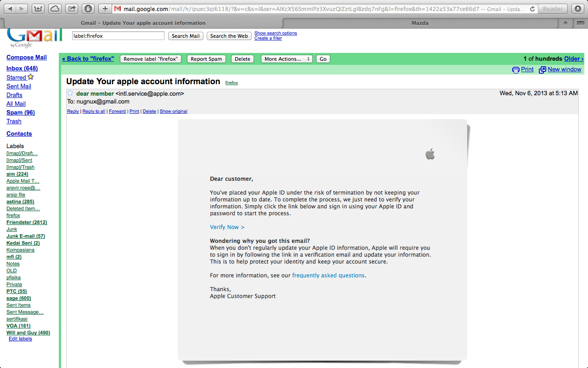Open Contacts
The width and height of the screenshot is (588, 368).
tap(19, 133)
